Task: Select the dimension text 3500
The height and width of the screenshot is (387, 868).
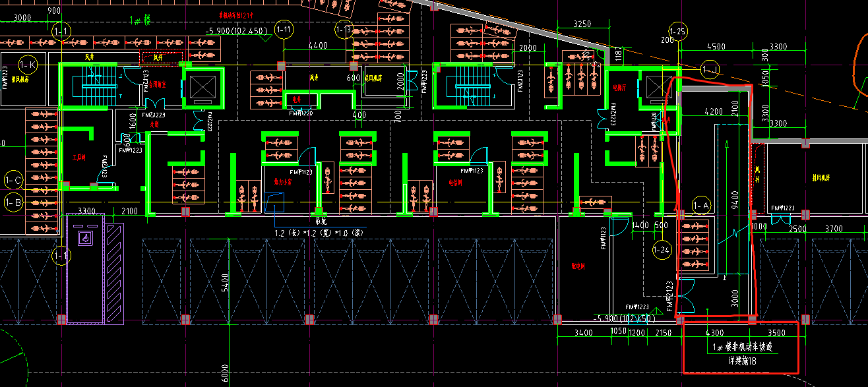Action: pos(777,332)
